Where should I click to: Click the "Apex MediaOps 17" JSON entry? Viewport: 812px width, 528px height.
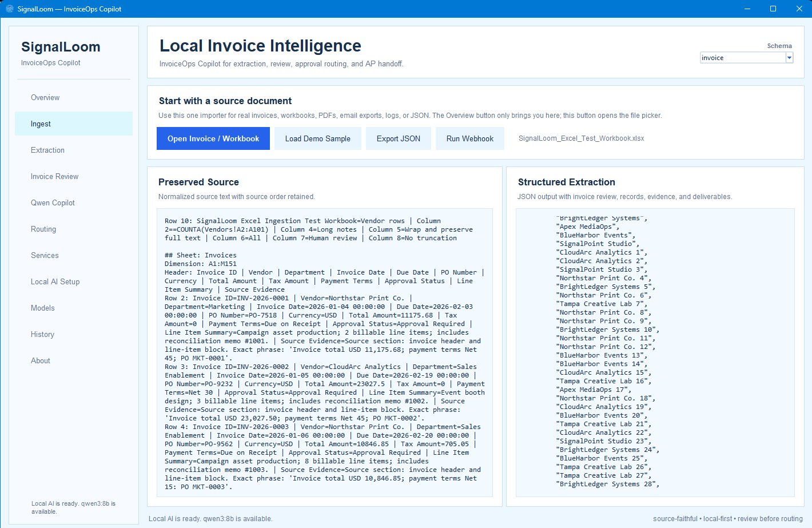coord(595,390)
